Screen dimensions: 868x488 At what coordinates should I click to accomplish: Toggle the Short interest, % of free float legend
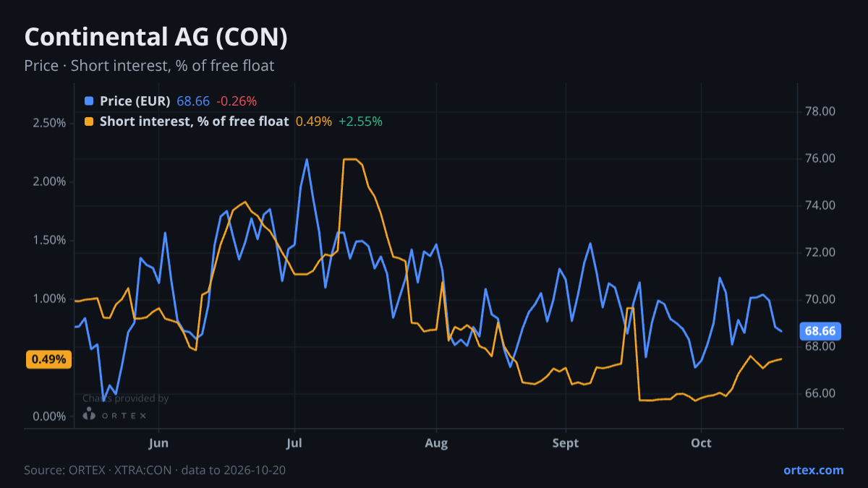tap(194, 121)
